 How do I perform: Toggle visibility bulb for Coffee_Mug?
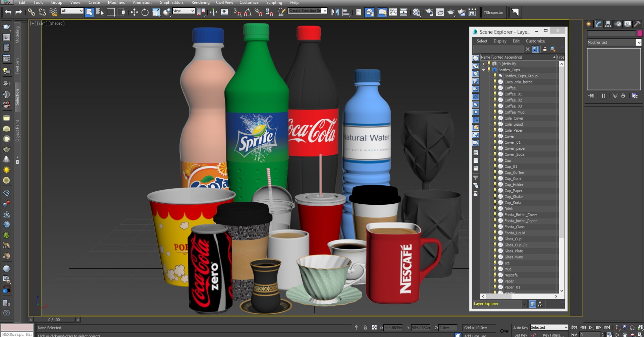[495, 112]
